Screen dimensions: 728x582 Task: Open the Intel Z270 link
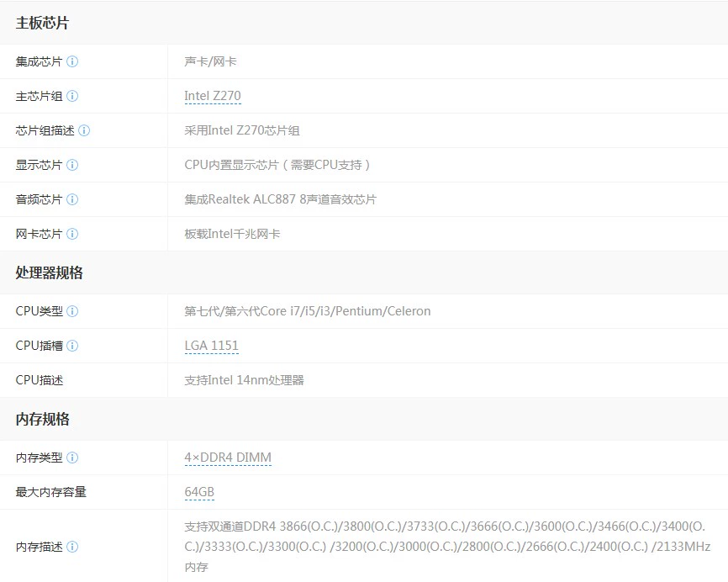point(213,96)
